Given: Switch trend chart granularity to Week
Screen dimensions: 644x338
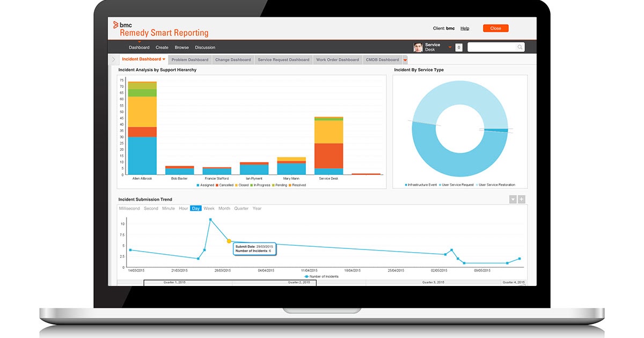Looking at the screenshot, I should [209, 208].
